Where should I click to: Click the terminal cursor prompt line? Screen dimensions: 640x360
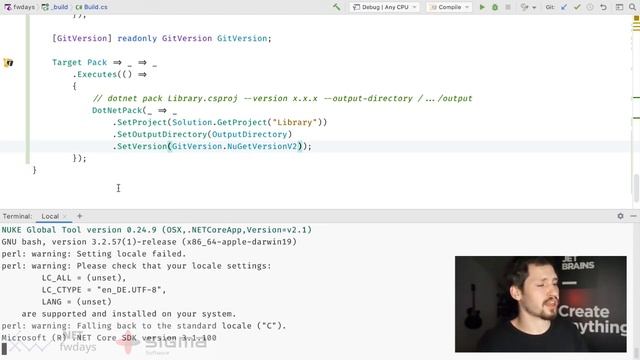pyautogui.click(x=4, y=349)
